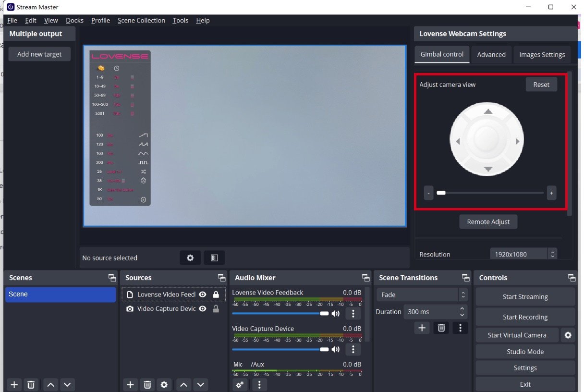Lock the Video Capture Device source
584x392 pixels.
(x=216, y=309)
